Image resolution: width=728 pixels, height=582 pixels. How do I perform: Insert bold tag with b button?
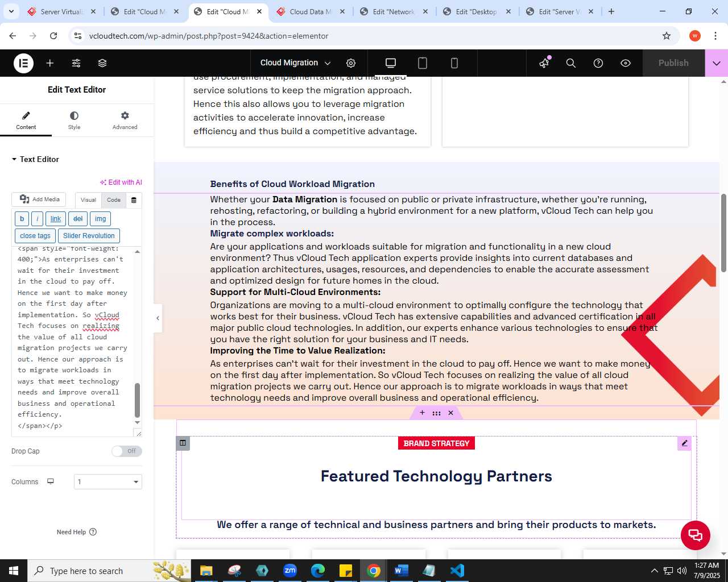22,219
